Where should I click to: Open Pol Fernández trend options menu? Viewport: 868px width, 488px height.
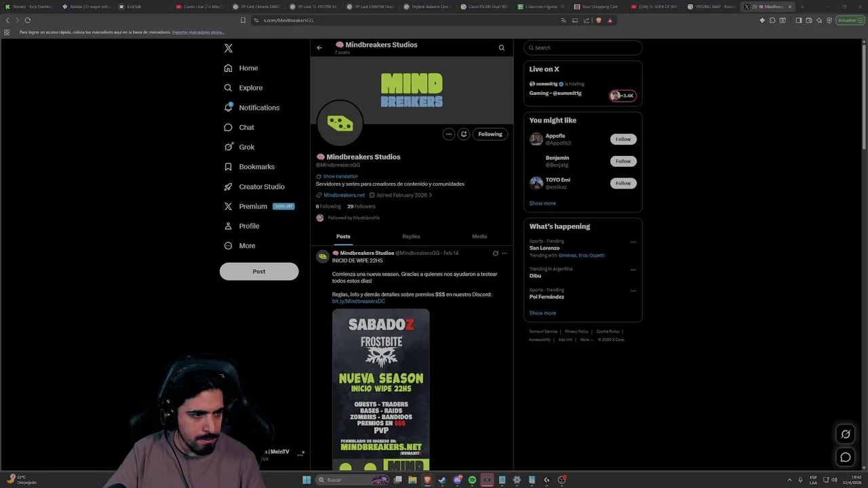[x=633, y=291]
